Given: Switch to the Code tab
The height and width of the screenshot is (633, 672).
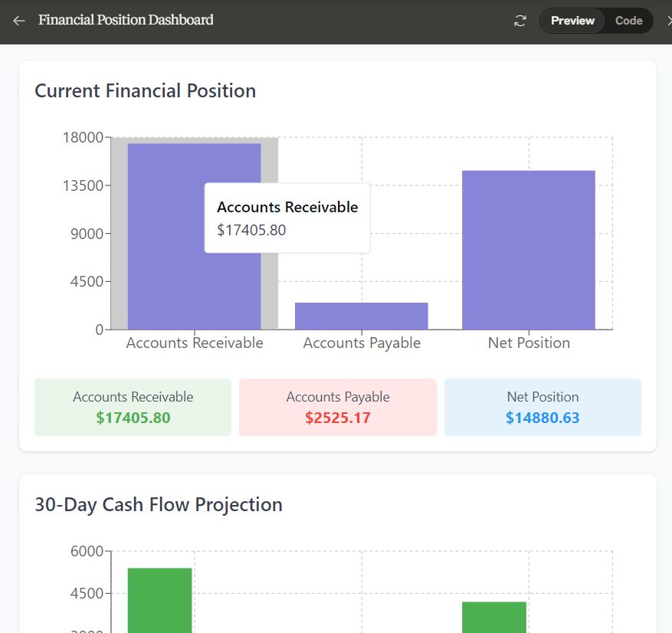Looking at the screenshot, I should tap(629, 21).
